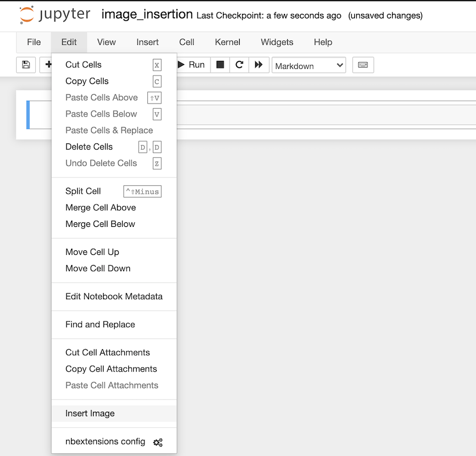Save notebook with the floppy disk icon

point(26,64)
